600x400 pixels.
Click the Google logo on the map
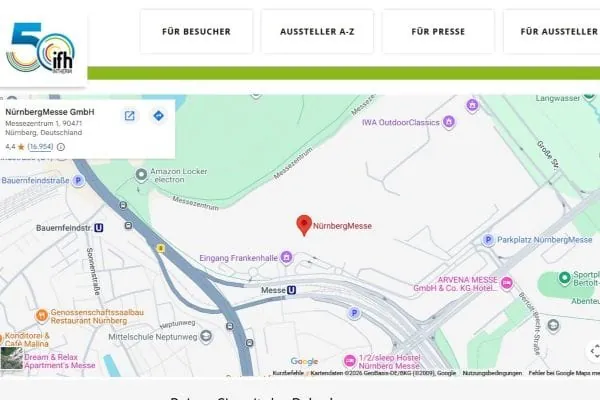pyautogui.click(x=304, y=361)
